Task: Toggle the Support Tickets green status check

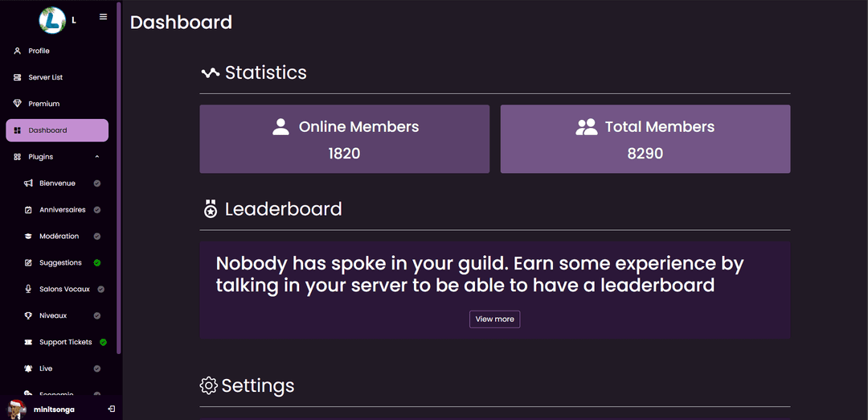Action: [x=103, y=342]
